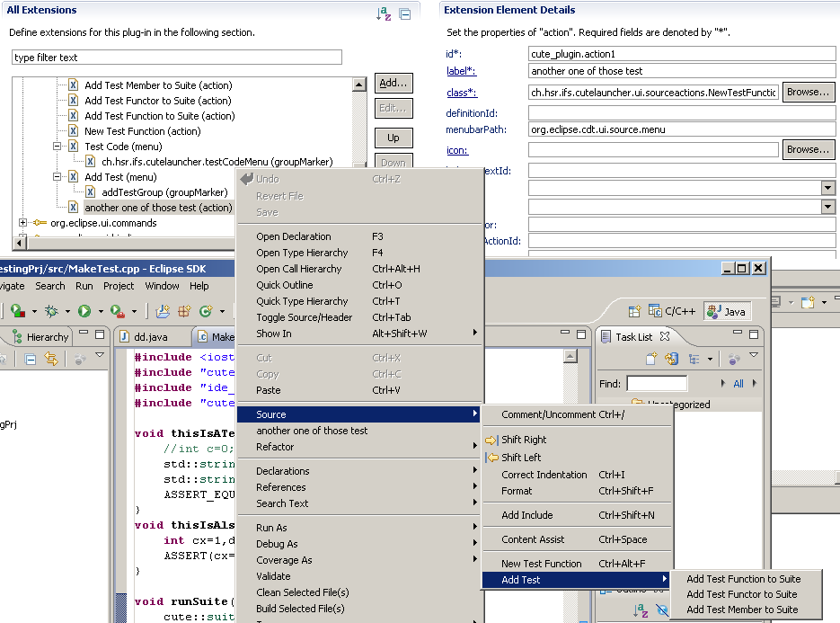The height and width of the screenshot is (623, 840).
Task: Collapse all extensions icon
Action: click(405, 14)
